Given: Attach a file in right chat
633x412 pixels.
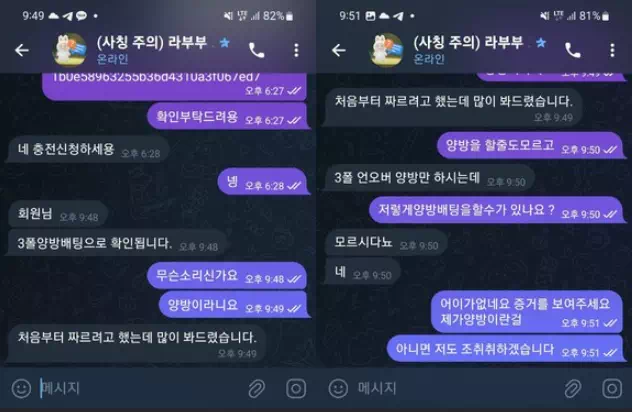Looking at the screenshot, I should click(572, 389).
